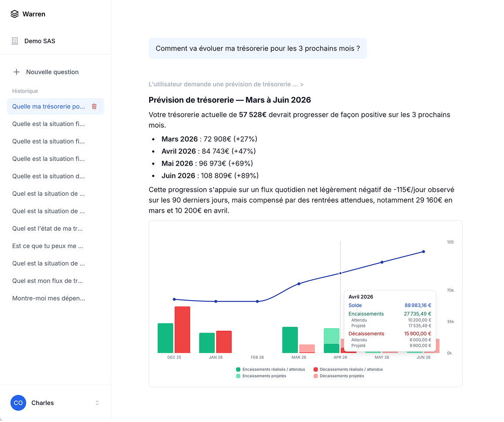Open the Charles account menu chevron
The width and height of the screenshot is (504, 422).
pyautogui.click(x=97, y=403)
